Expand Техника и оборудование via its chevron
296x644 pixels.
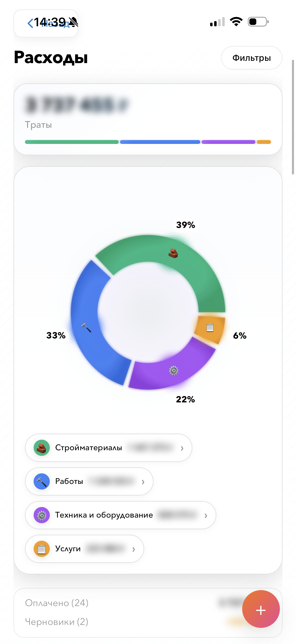206,516
